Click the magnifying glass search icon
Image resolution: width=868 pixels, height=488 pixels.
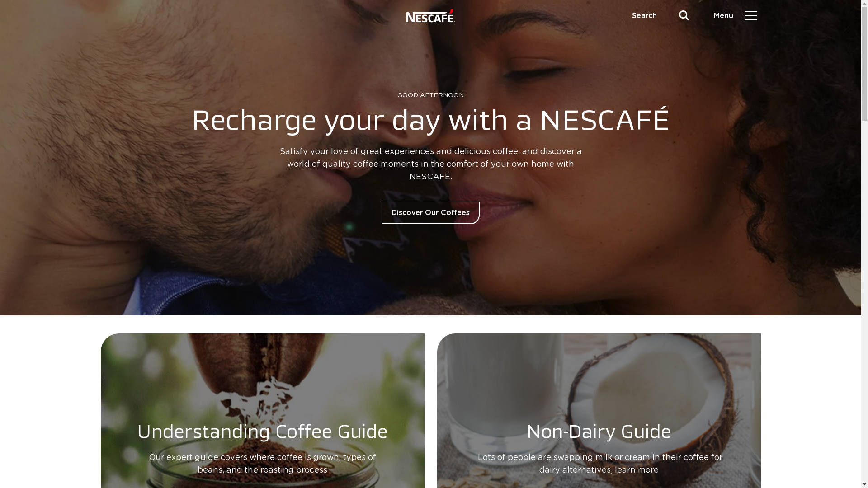[x=684, y=15]
